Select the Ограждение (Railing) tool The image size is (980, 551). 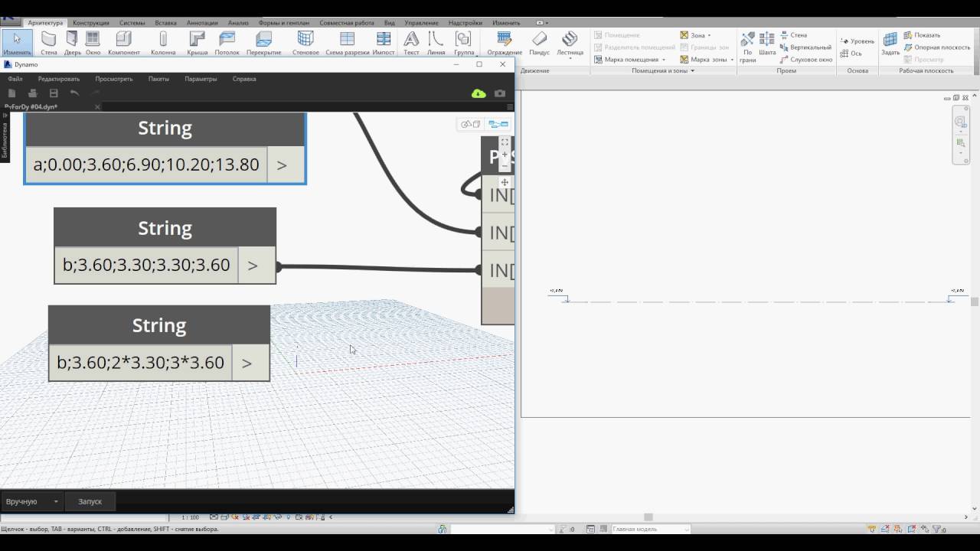tap(505, 43)
